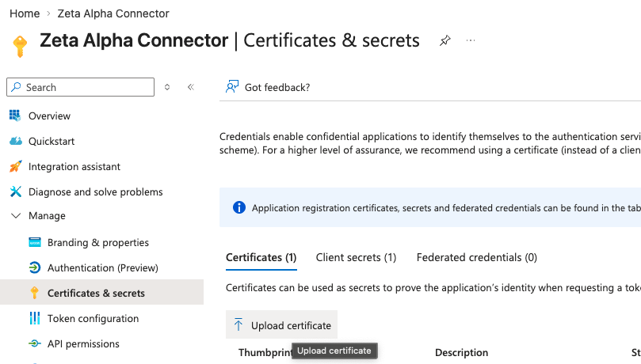Focus the sidebar Search field

(x=81, y=87)
